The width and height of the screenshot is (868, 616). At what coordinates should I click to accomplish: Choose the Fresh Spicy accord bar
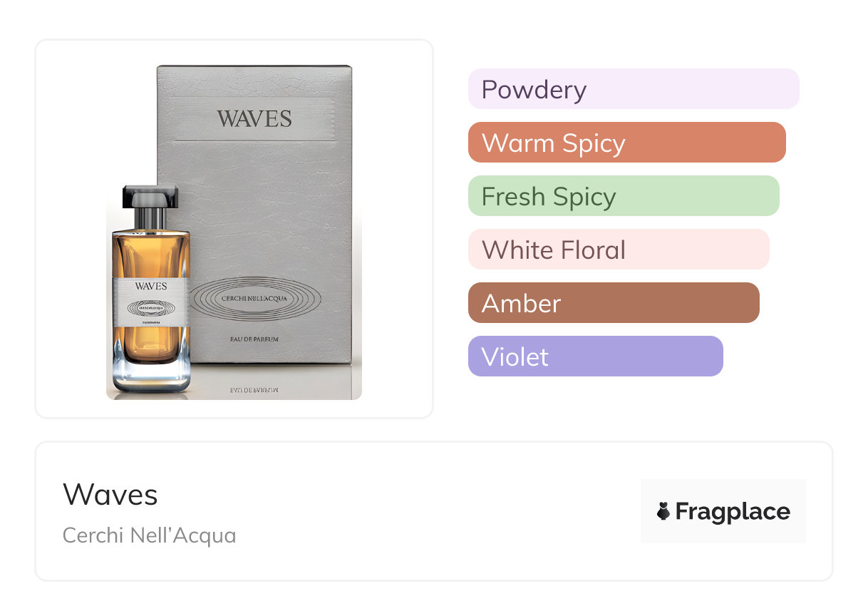(624, 196)
